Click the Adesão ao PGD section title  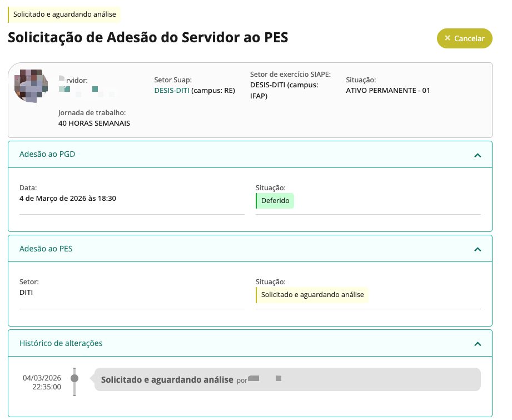47,155
